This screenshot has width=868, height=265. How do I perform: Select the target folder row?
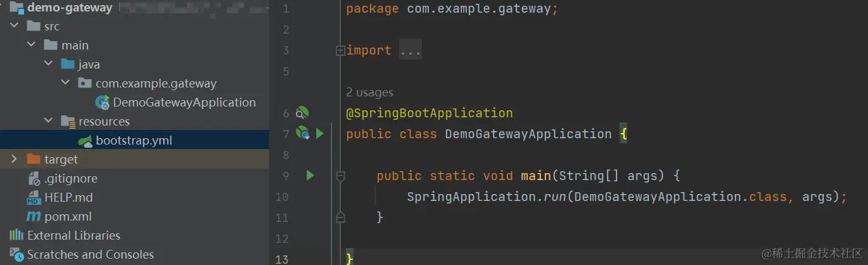coord(134,159)
